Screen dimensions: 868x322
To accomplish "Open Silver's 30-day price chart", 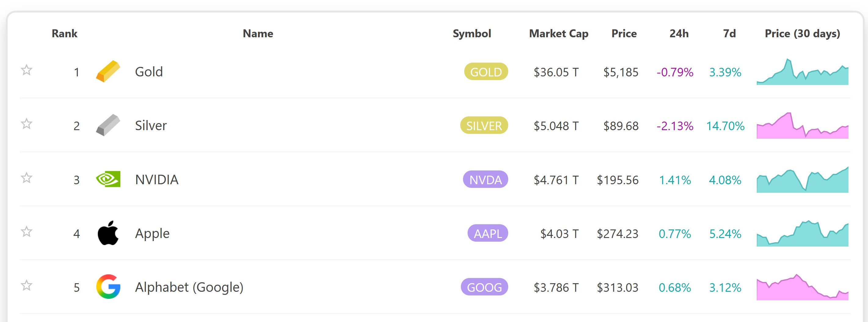I will click(802, 126).
